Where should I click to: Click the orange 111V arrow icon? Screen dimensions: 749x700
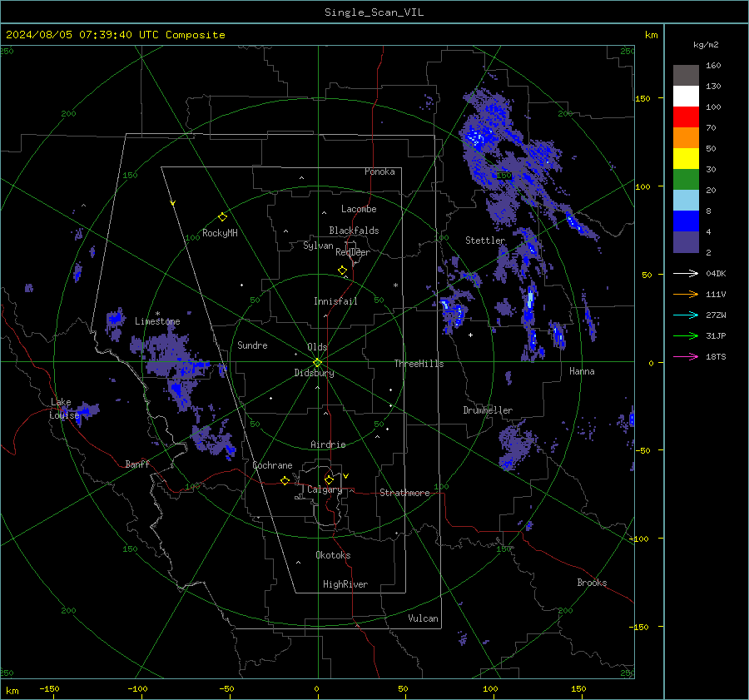[686, 295]
